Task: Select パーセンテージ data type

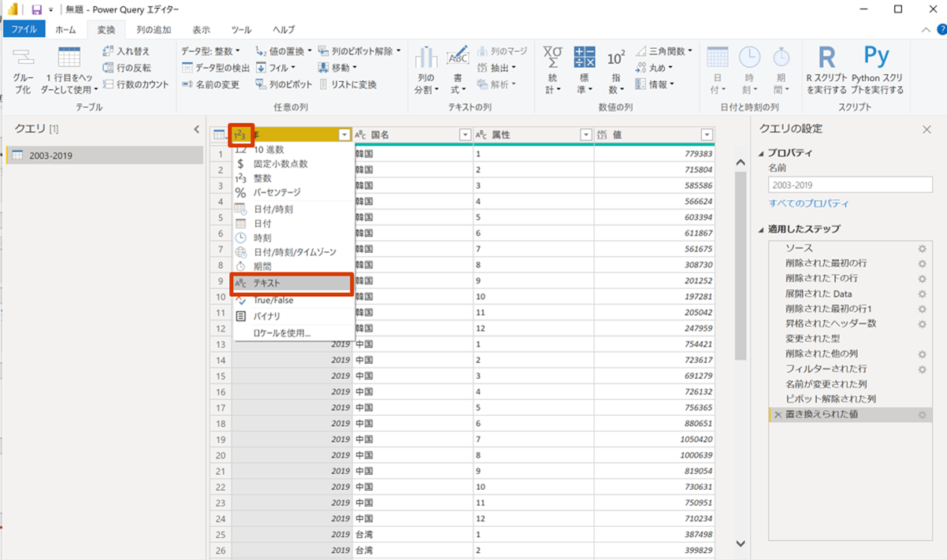Action: tap(292, 192)
